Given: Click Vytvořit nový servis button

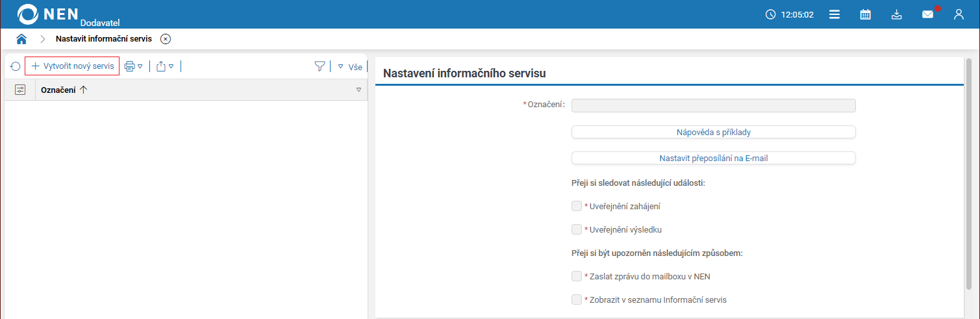Looking at the screenshot, I should click(x=72, y=66).
